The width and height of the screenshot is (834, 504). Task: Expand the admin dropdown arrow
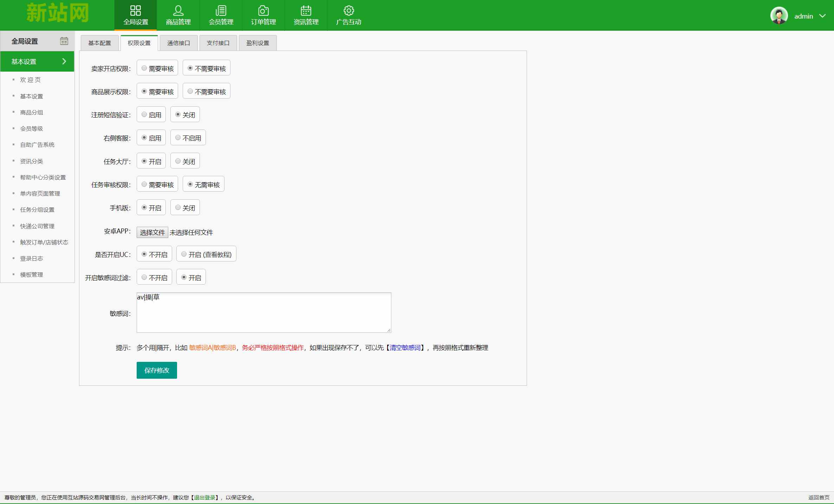pyautogui.click(x=822, y=16)
